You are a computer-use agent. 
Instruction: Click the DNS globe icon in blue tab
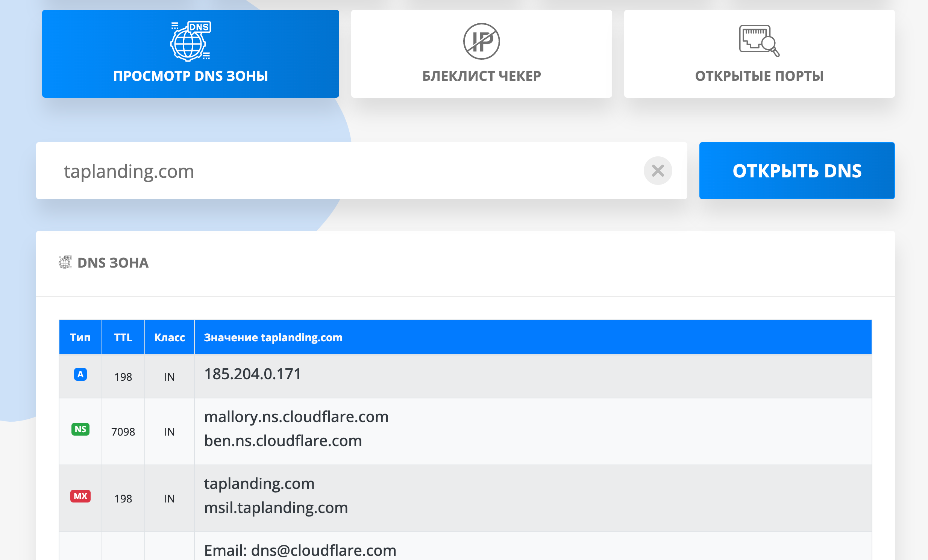(190, 41)
